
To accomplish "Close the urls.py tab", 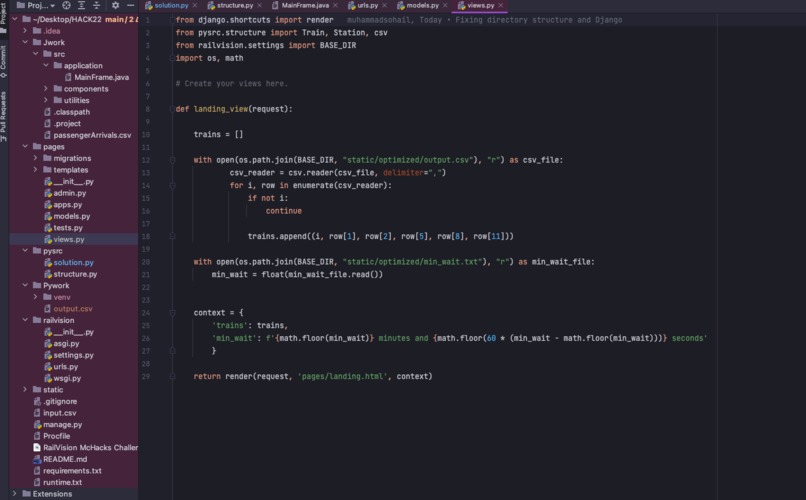I will [384, 5].
